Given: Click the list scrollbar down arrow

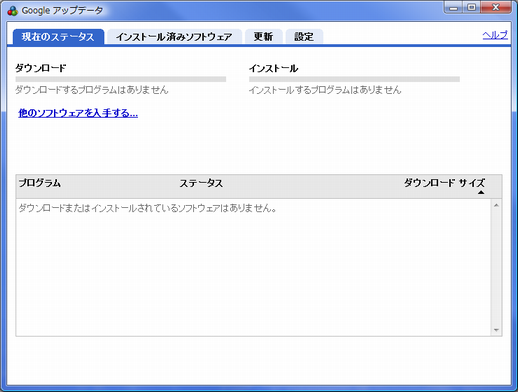Looking at the screenshot, I should coord(496,330).
